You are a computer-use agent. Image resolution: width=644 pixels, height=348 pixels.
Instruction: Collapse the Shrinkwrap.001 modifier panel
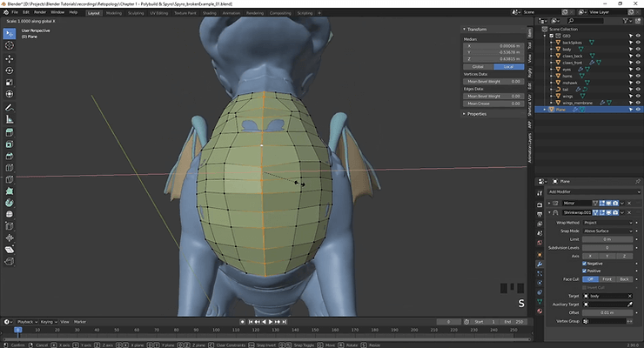[x=549, y=212]
